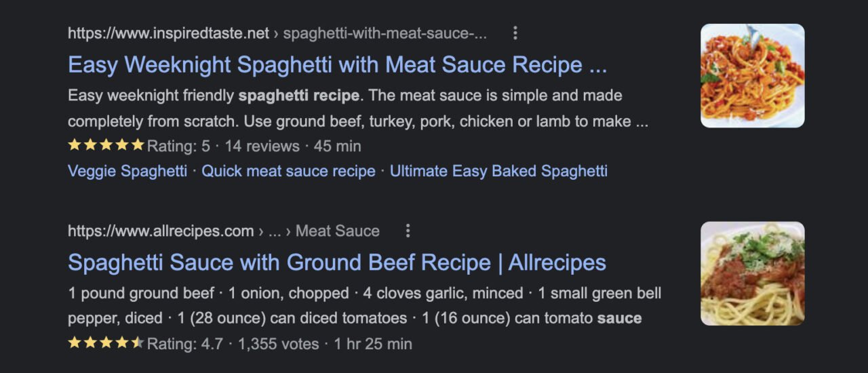Open the inspiredtaste result's three-dot menu
This screenshot has height=373, width=868.
(x=515, y=33)
